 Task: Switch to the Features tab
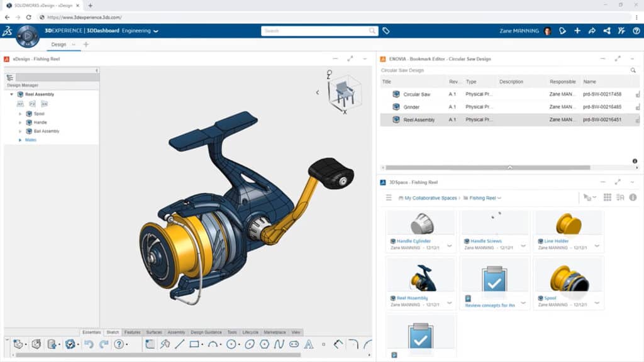[132, 332]
